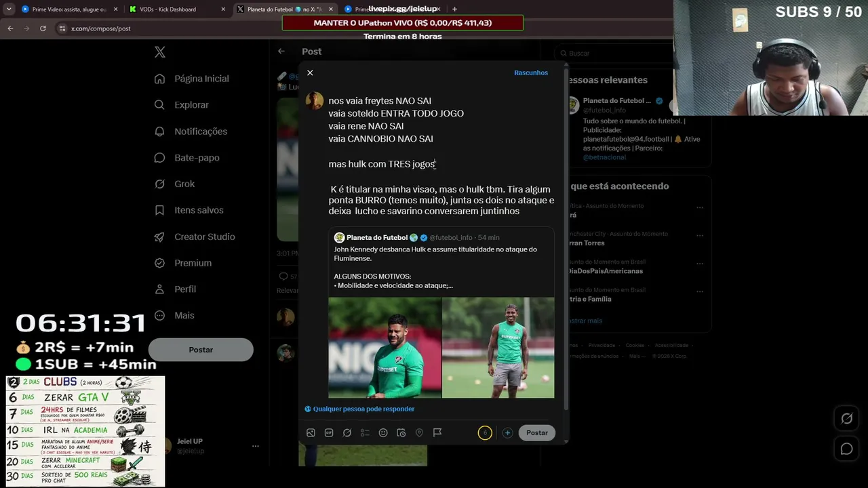Close the Prime Video tab
868x488 pixels.
point(115,9)
